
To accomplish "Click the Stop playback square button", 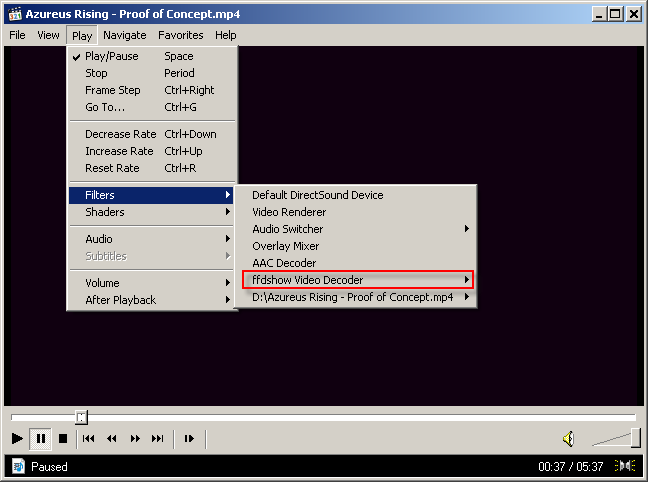I will coord(63,438).
